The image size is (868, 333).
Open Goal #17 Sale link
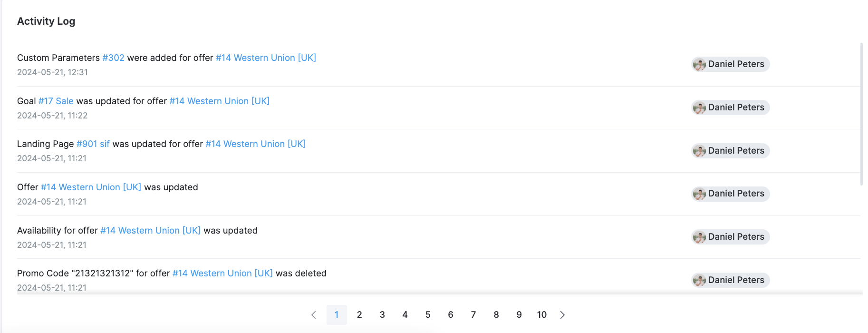point(56,101)
